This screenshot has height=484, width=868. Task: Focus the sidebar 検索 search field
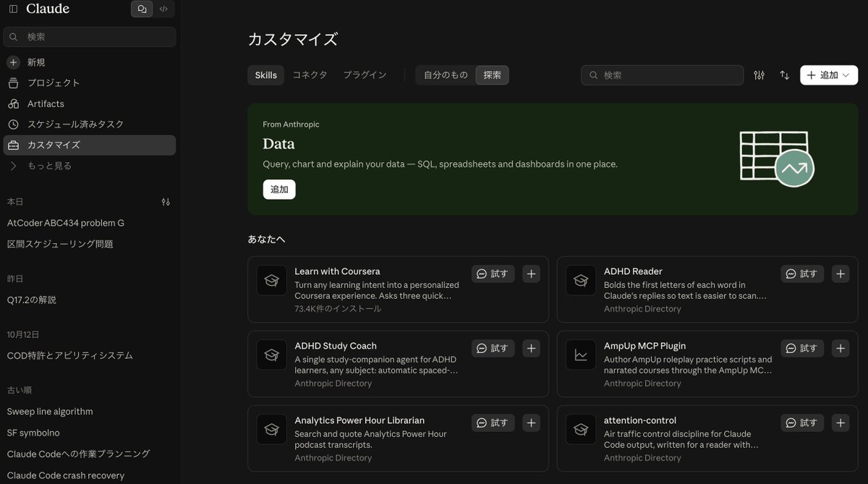pyautogui.click(x=90, y=37)
